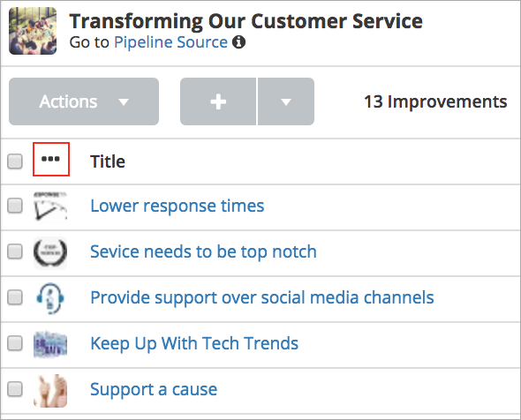521x420 pixels.
Task: Open the Lower response times thumbnail icon
Action: click(x=50, y=206)
